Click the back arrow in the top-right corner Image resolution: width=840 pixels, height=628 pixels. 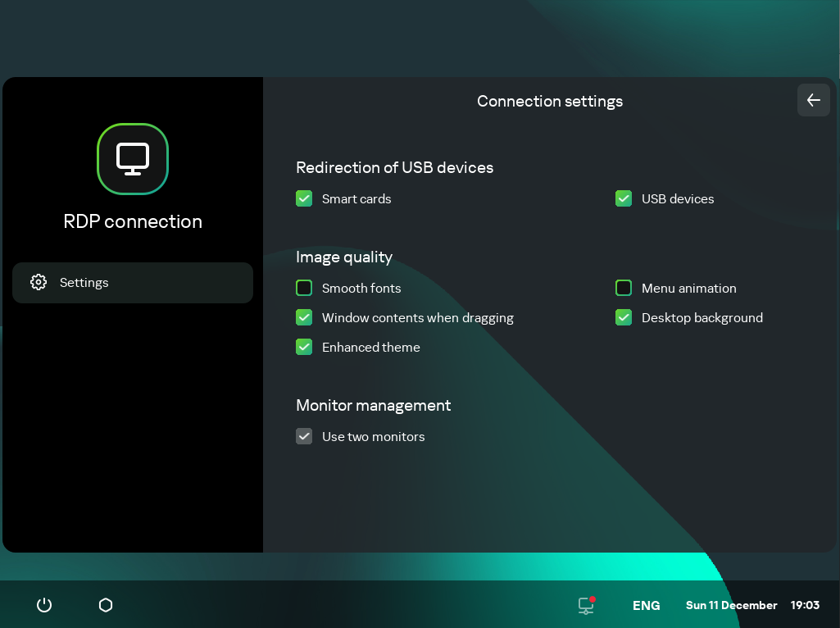pos(813,100)
